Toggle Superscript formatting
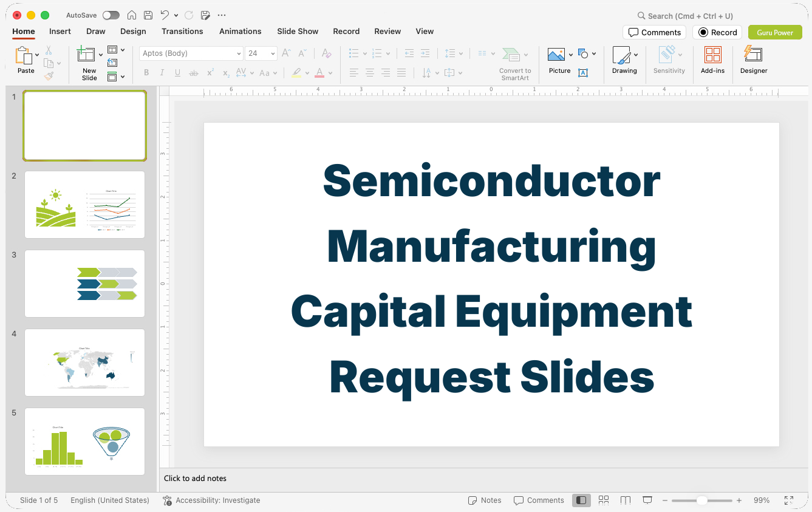Image resolution: width=812 pixels, height=512 pixels. [x=210, y=73]
